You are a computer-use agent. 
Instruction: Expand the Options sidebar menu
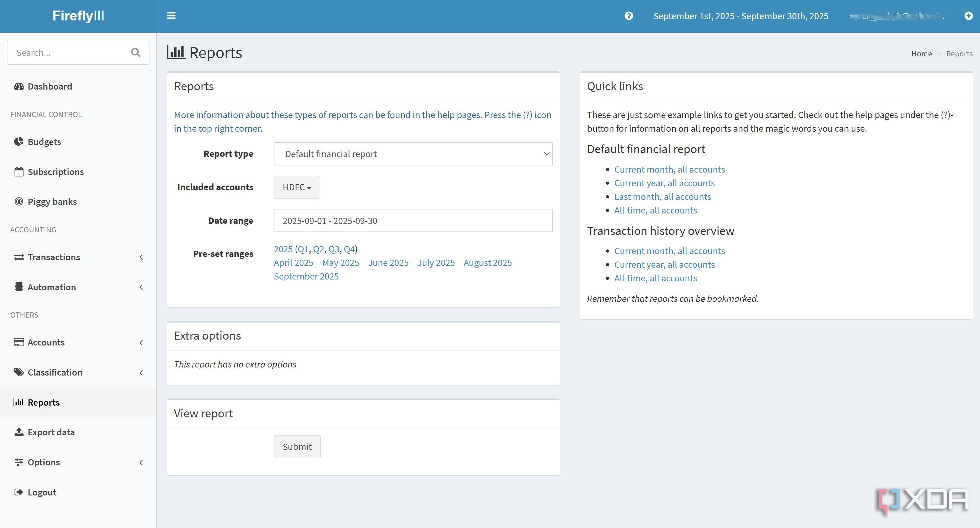click(x=78, y=462)
